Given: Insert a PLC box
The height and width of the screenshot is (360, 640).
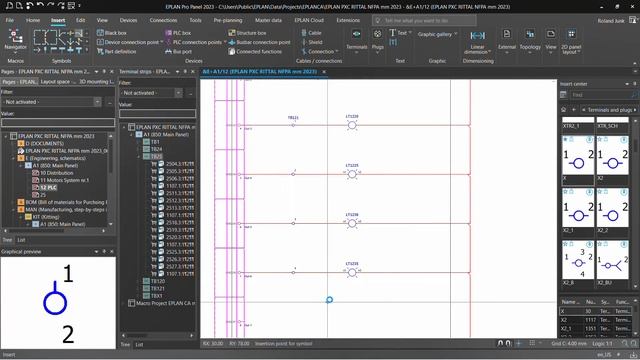Looking at the screenshot, I should (178, 33).
